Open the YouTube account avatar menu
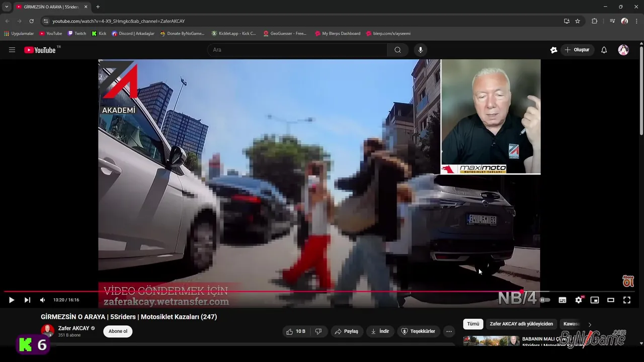 coord(623,50)
